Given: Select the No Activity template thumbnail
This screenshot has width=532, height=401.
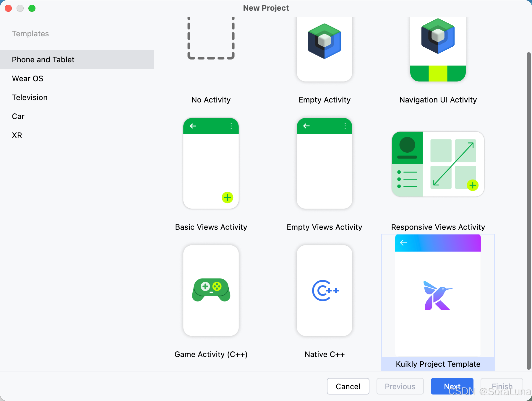Looking at the screenshot, I should click(x=211, y=38).
